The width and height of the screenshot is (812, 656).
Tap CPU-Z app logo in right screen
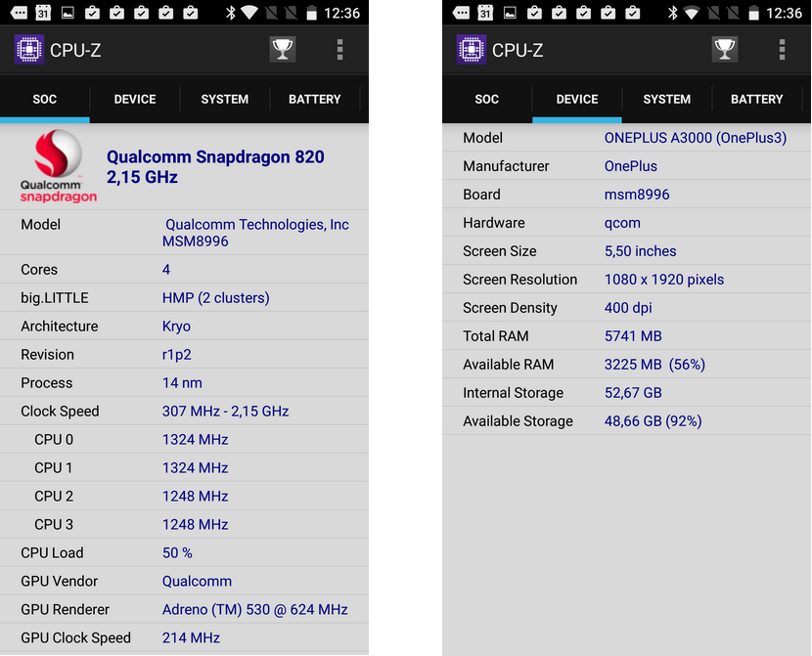point(472,50)
